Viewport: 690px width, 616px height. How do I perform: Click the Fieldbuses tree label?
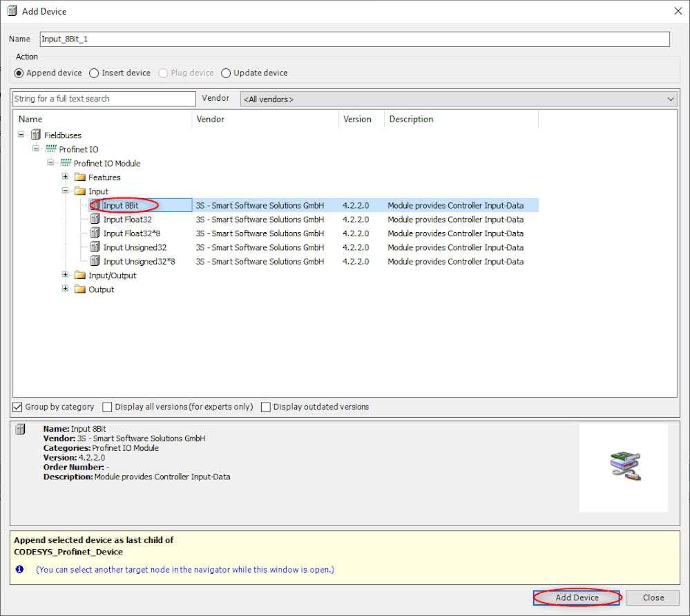click(x=62, y=135)
